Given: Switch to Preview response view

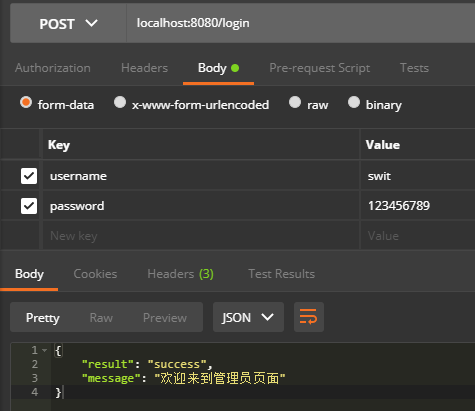Looking at the screenshot, I should (x=165, y=318).
